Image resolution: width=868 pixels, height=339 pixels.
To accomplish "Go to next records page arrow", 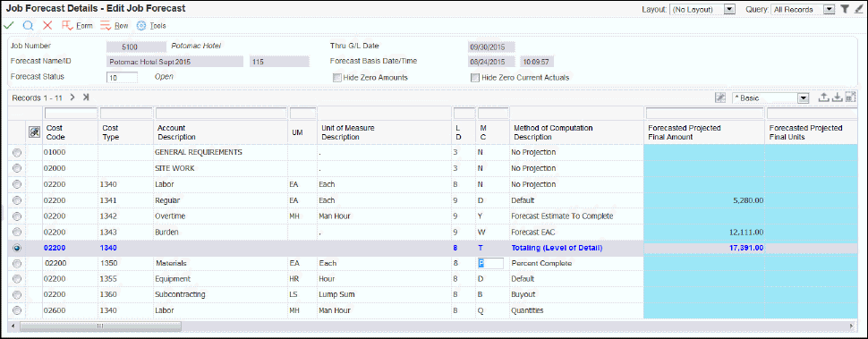I will point(72,97).
